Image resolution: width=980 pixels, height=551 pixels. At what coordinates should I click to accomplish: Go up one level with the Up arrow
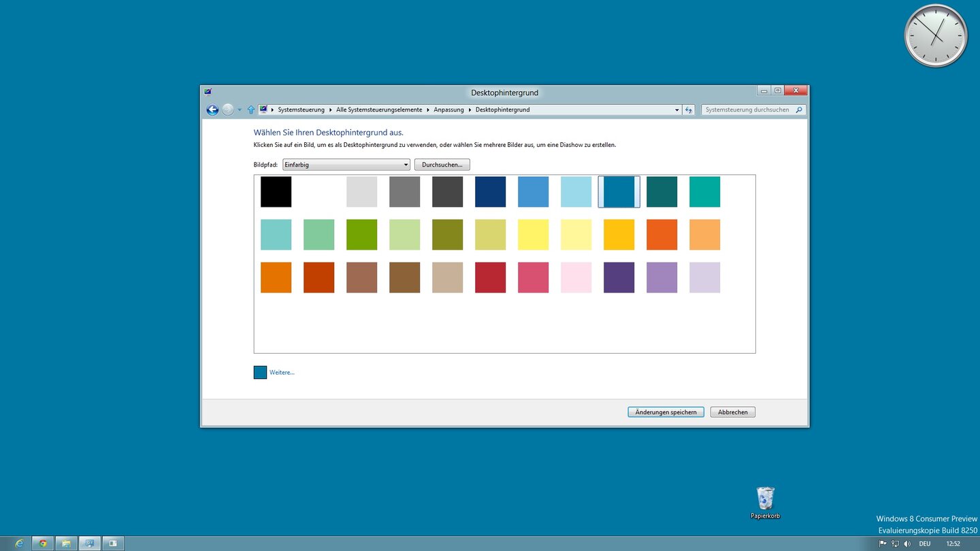[250, 110]
